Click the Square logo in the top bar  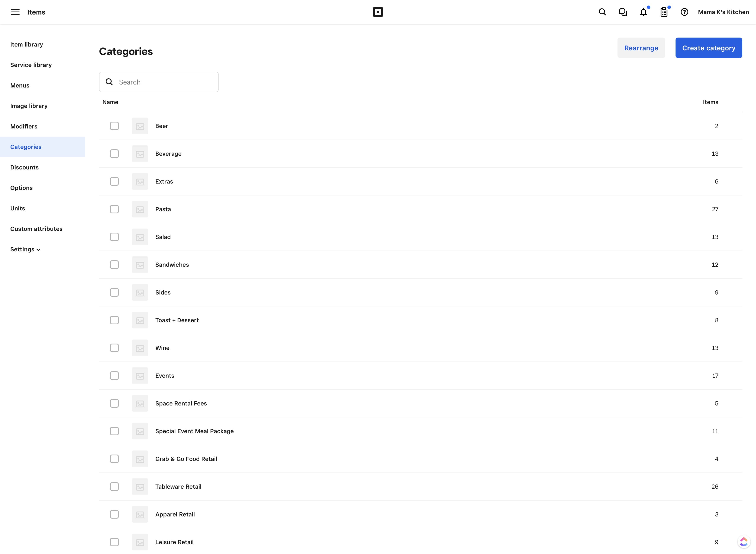pos(378,12)
